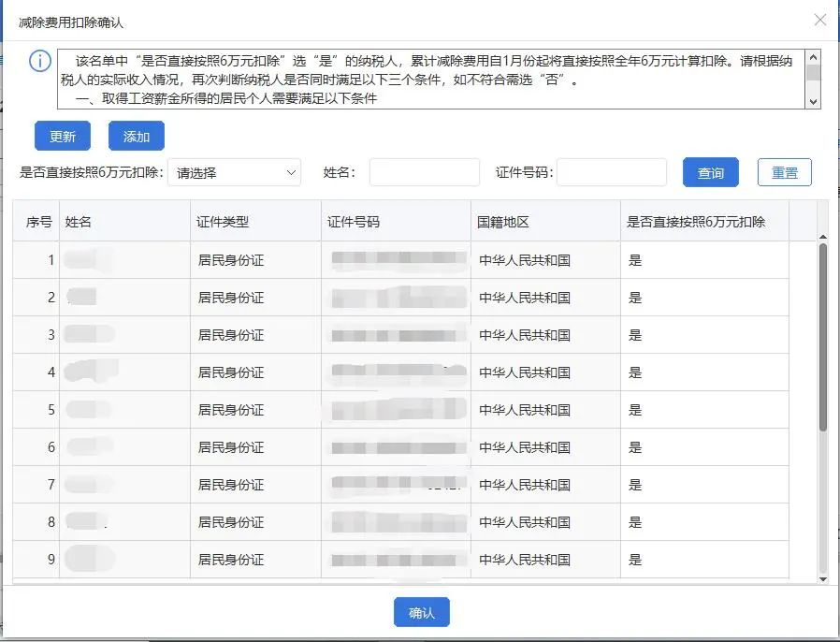
Task: Click the blue info circle icon
Action: (39, 61)
